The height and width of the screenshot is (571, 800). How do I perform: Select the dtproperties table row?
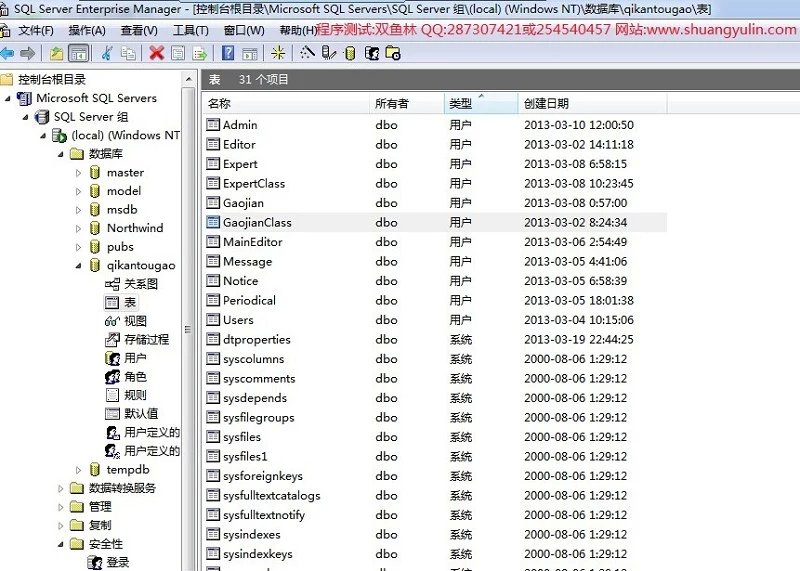click(x=435, y=339)
